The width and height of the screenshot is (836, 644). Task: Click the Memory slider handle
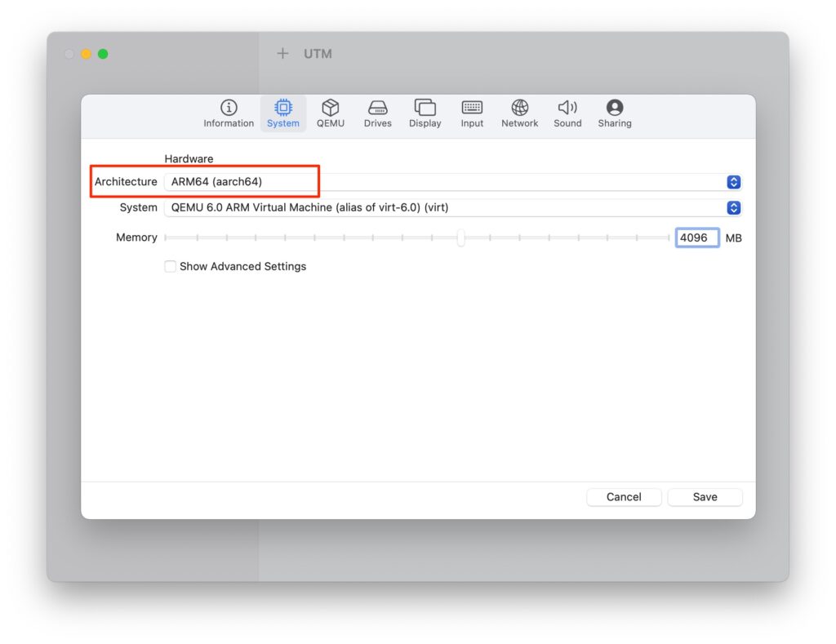(x=460, y=238)
